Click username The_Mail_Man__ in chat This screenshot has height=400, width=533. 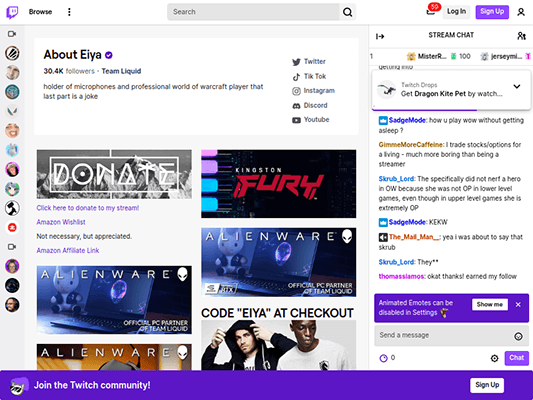click(x=414, y=237)
